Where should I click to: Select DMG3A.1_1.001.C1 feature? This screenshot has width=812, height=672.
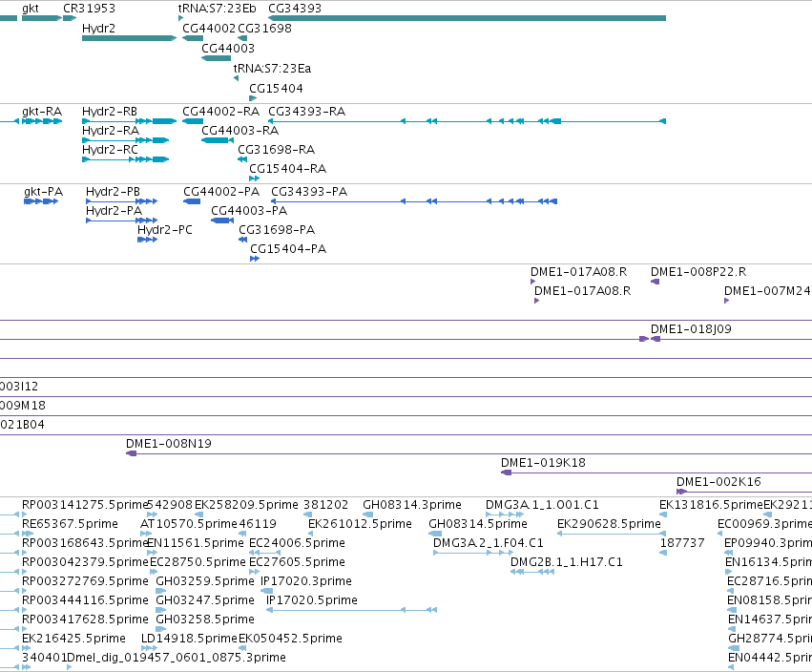[x=505, y=515]
